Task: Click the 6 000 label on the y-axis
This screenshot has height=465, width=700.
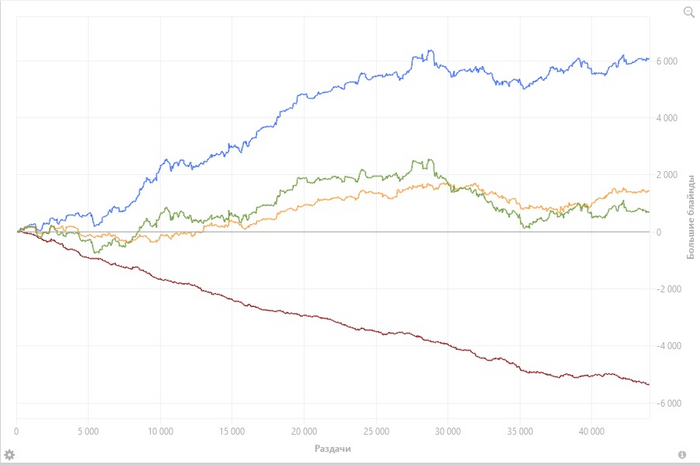Action: 667,61
